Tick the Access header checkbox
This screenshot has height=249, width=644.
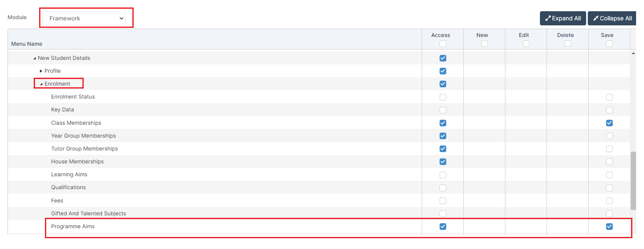tap(443, 44)
